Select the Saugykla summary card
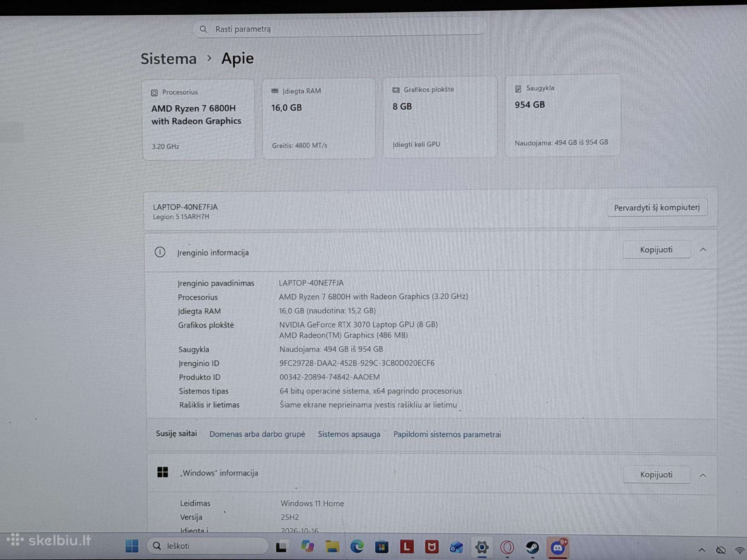This screenshot has width=747, height=560. (x=563, y=115)
